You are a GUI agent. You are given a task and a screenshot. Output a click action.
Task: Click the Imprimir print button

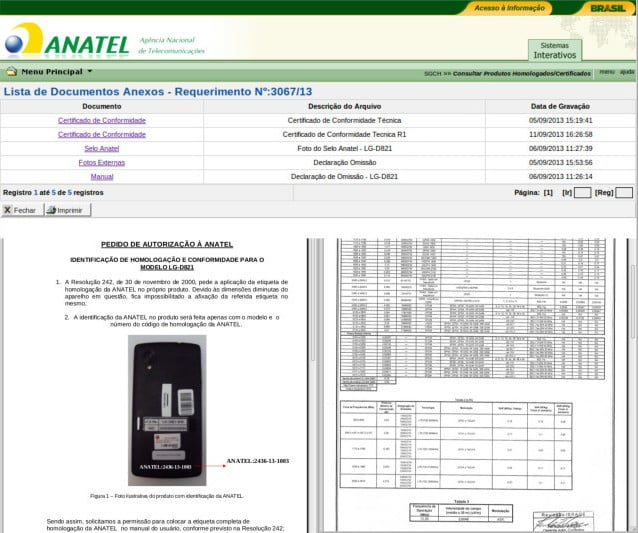(67, 211)
